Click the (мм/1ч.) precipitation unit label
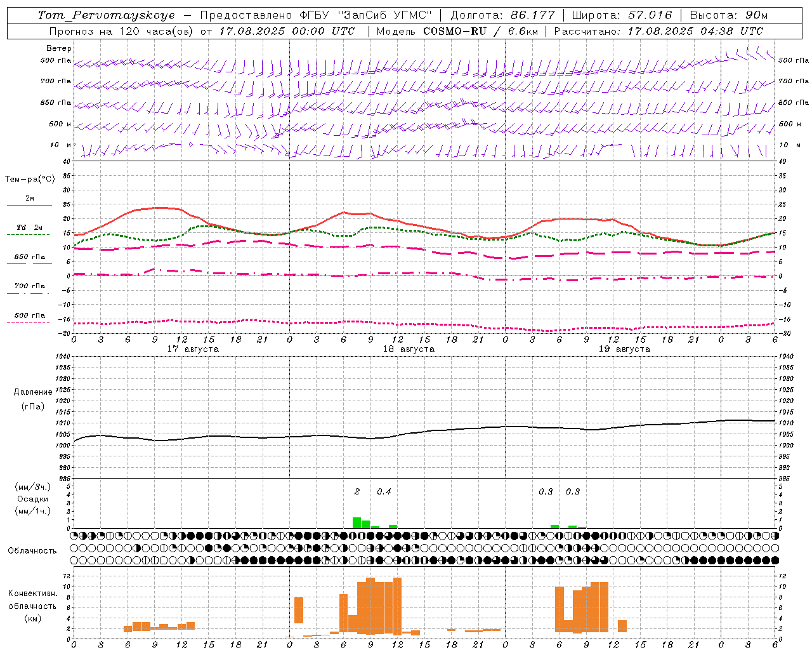 pos(33,511)
